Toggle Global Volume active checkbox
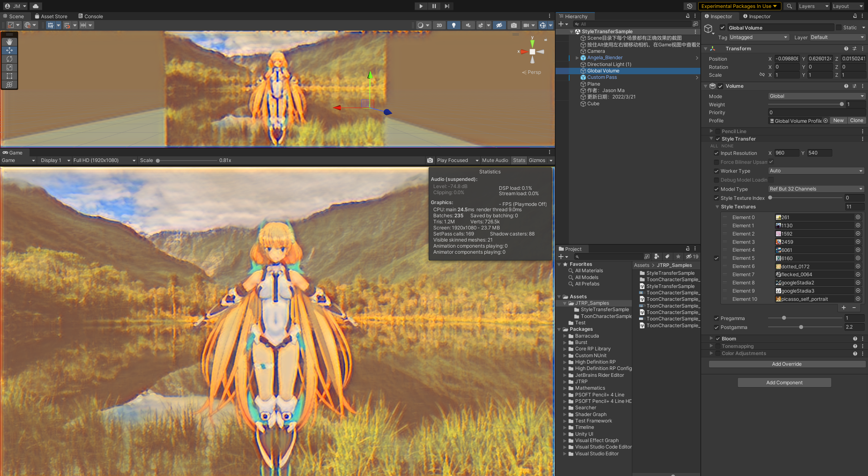 (723, 27)
